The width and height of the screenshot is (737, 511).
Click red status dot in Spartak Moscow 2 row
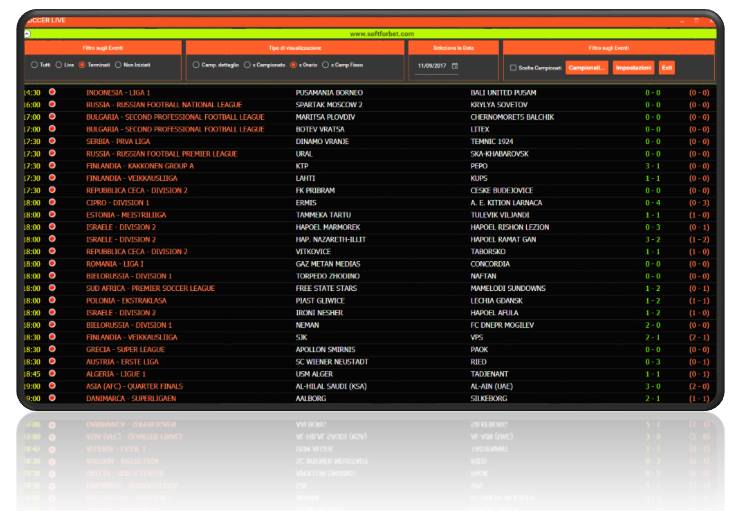[52, 104]
